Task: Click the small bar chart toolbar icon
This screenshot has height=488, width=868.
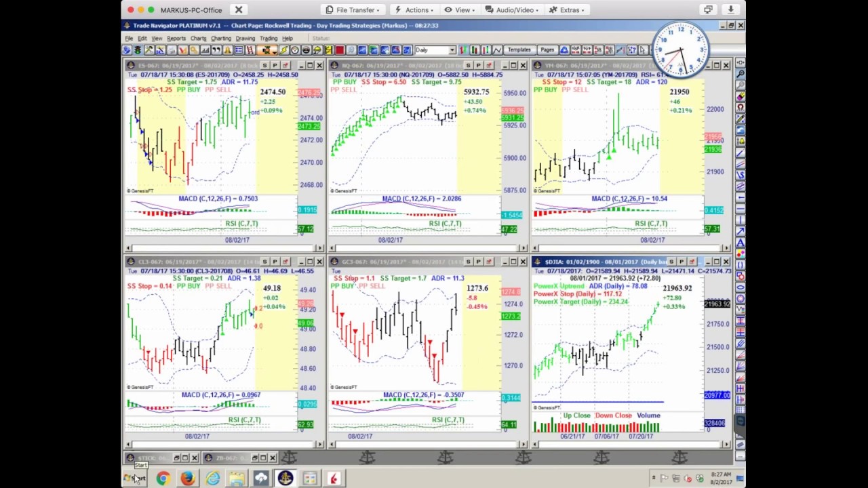Action: click(x=205, y=50)
